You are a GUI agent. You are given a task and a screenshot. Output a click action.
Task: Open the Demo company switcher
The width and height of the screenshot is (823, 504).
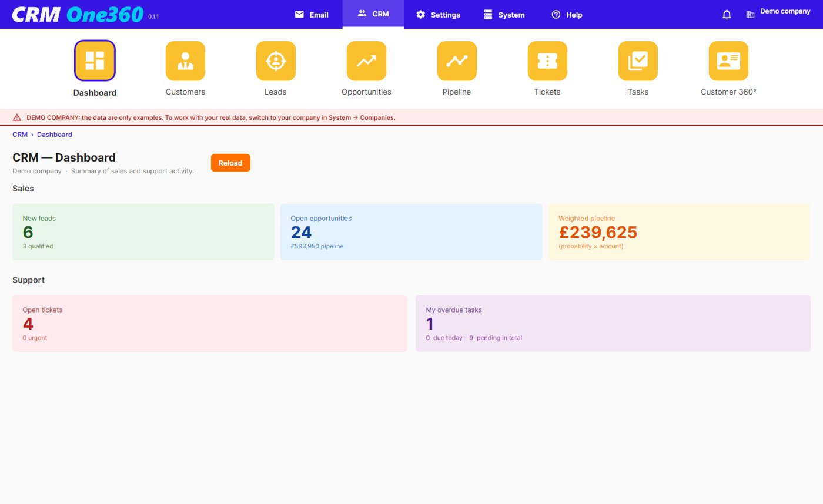click(x=785, y=11)
